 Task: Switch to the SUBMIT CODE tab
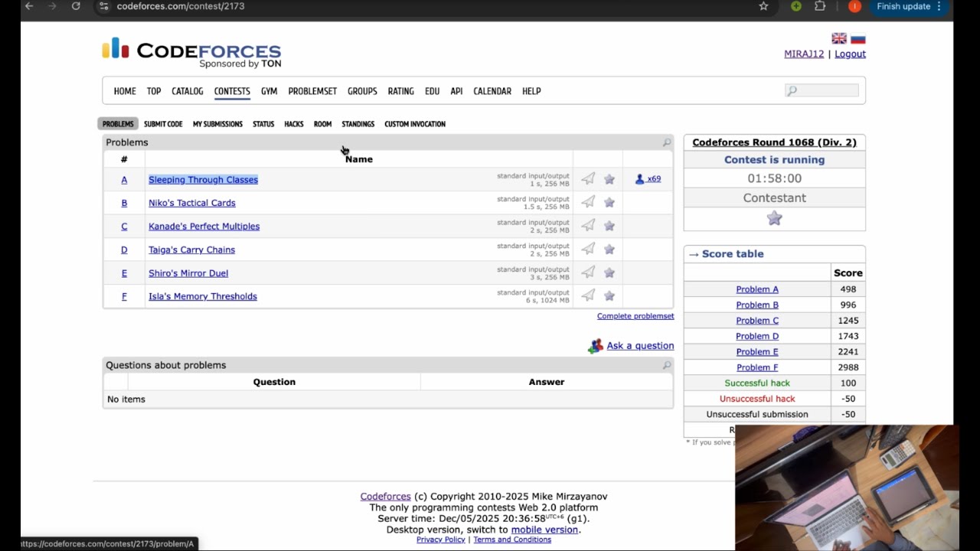coord(163,124)
